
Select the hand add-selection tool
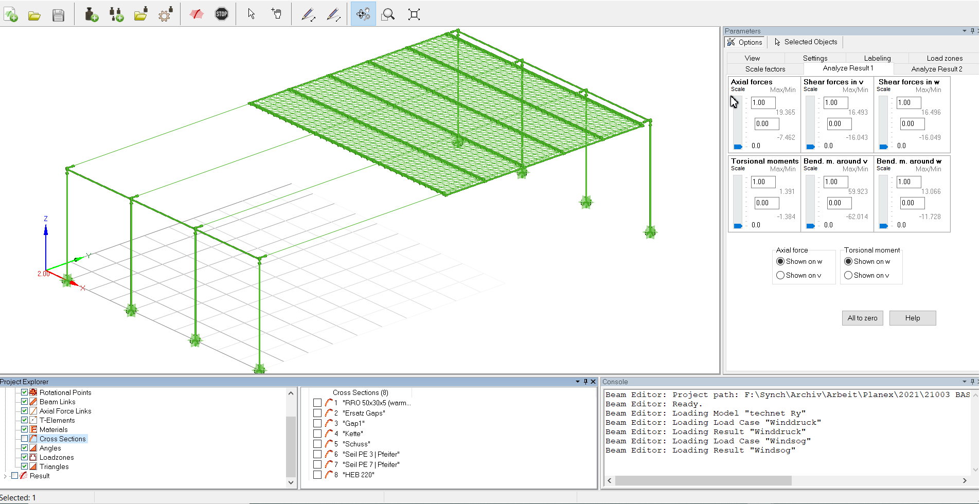click(x=276, y=14)
